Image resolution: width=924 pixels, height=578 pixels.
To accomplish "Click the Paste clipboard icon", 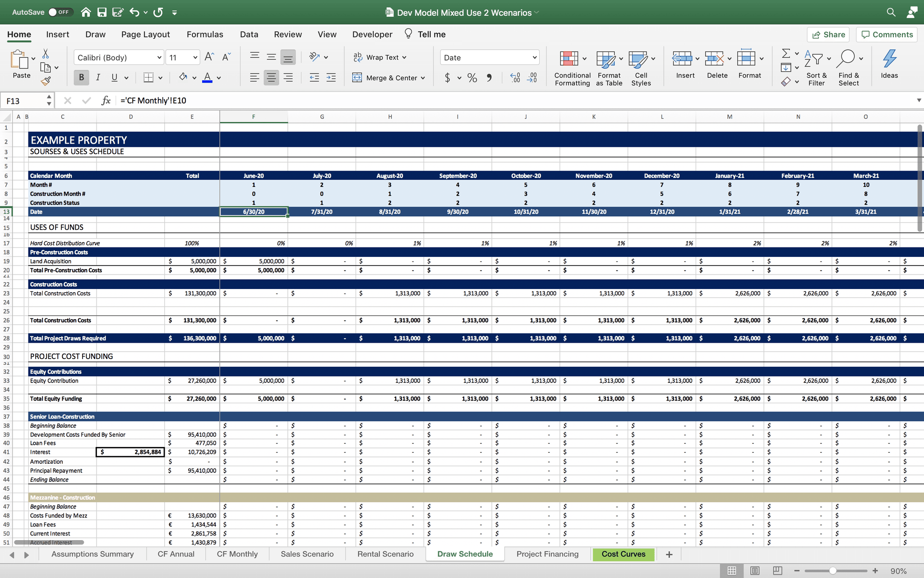I will click(19, 60).
